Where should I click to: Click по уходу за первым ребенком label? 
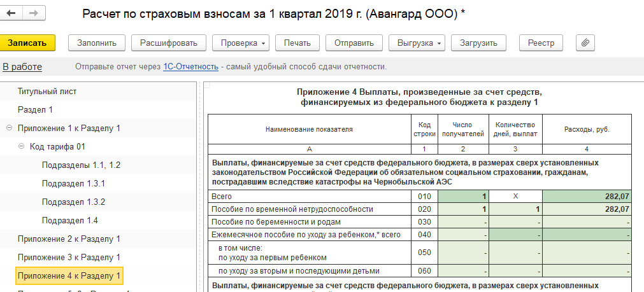[272, 258]
